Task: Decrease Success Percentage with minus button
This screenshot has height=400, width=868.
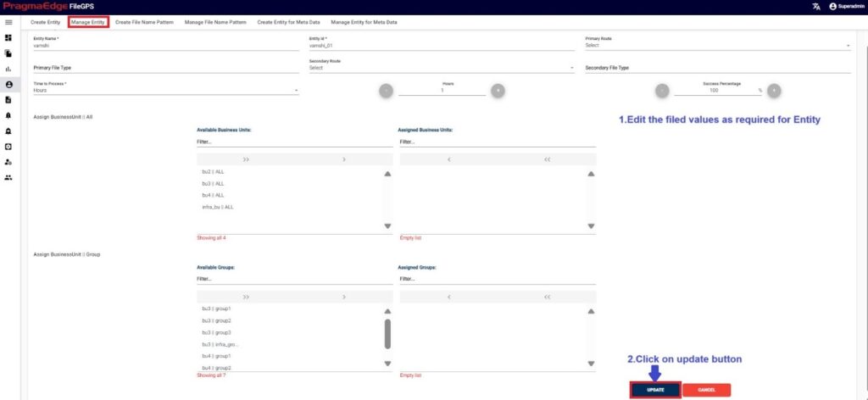Action: pos(662,90)
